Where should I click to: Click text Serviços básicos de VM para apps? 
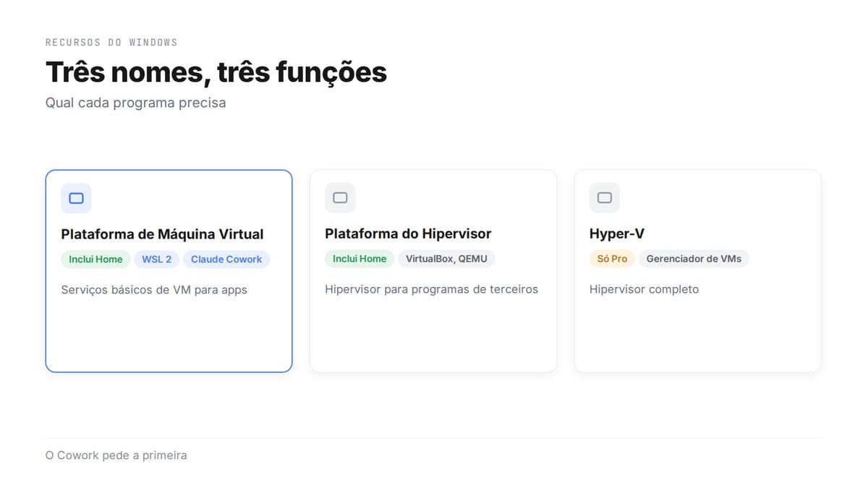154,290
